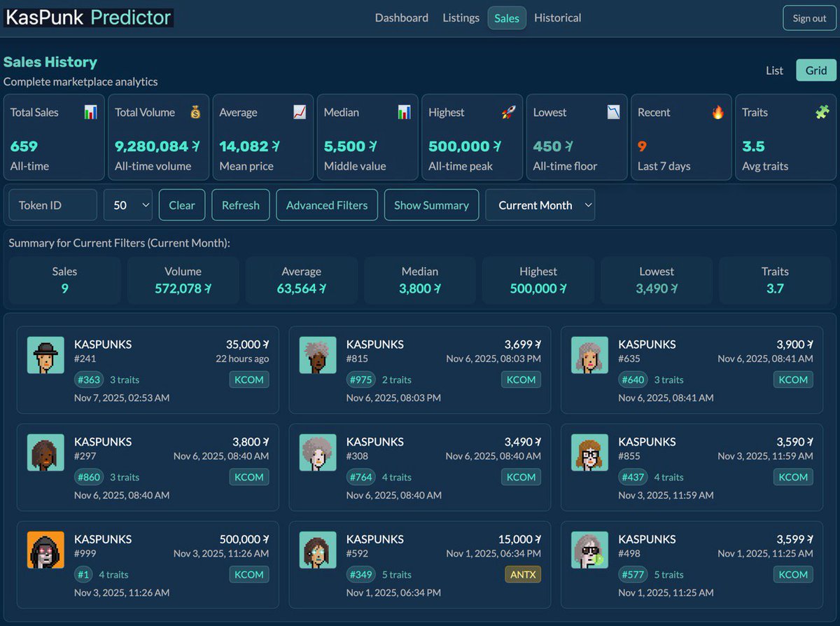
Task: Open KasPunk #297 avatar thumbnail
Action: [x=45, y=452]
